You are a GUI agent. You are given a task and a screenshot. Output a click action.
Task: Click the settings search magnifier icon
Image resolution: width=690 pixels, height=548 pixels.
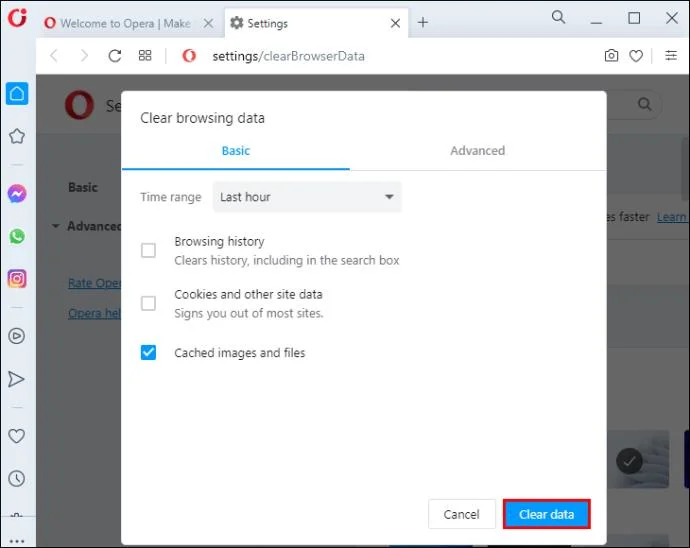(645, 104)
